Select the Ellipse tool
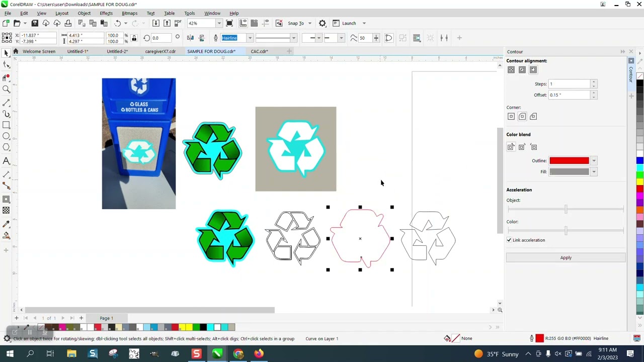Image resolution: width=644 pixels, height=362 pixels. click(x=6, y=136)
